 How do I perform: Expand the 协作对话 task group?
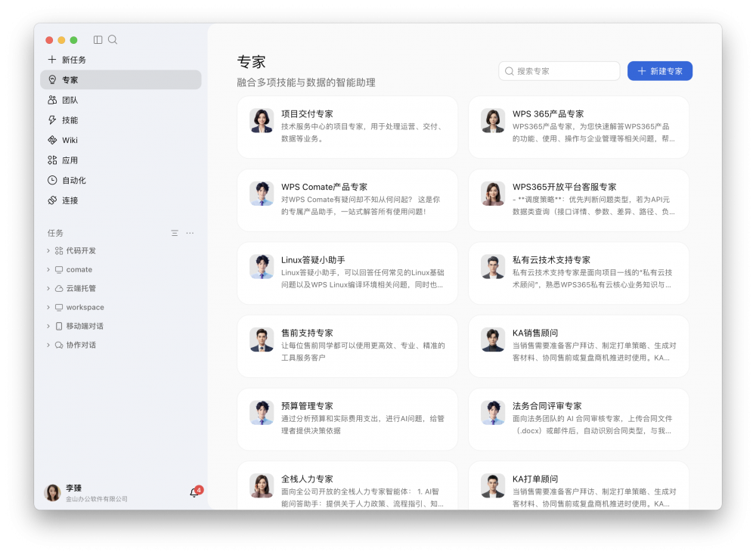tap(48, 345)
